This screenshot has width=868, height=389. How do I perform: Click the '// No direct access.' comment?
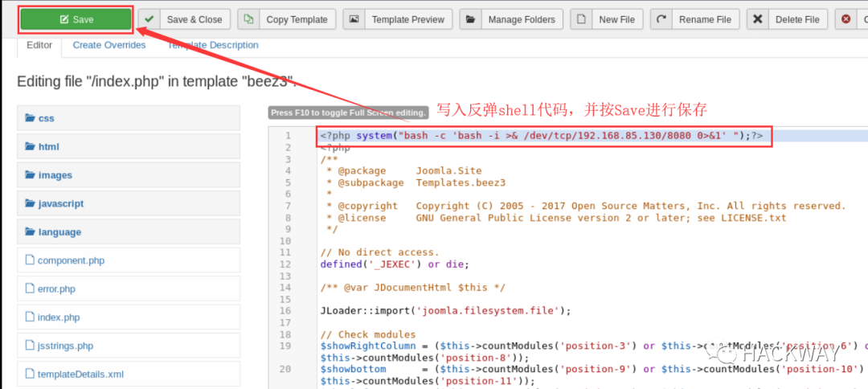379,252
